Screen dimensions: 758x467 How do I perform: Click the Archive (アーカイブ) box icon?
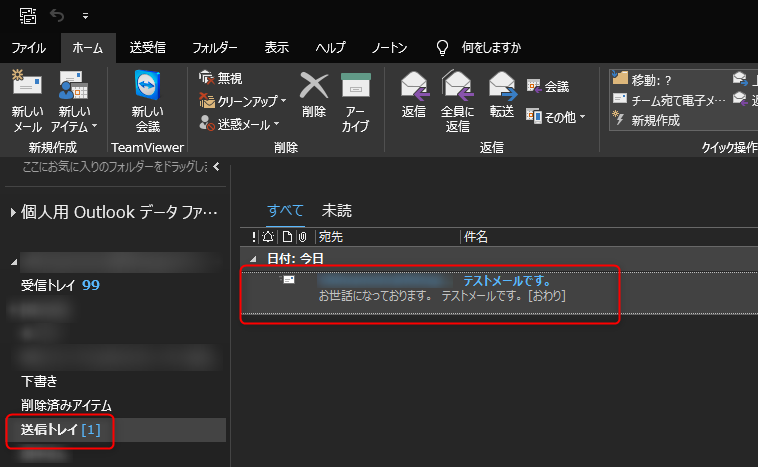(355, 85)
